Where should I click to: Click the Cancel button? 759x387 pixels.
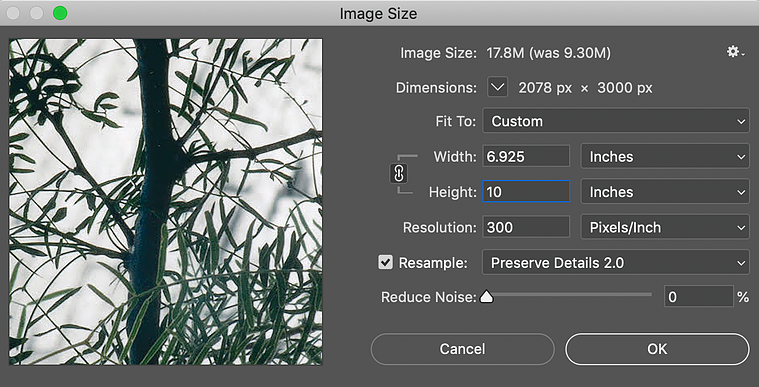(x=462, y=349)
